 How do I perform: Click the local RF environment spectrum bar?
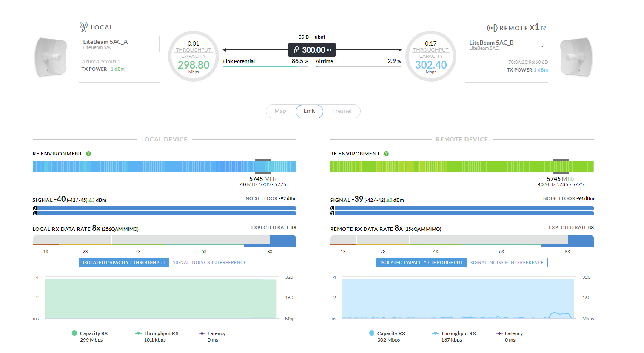164,166
